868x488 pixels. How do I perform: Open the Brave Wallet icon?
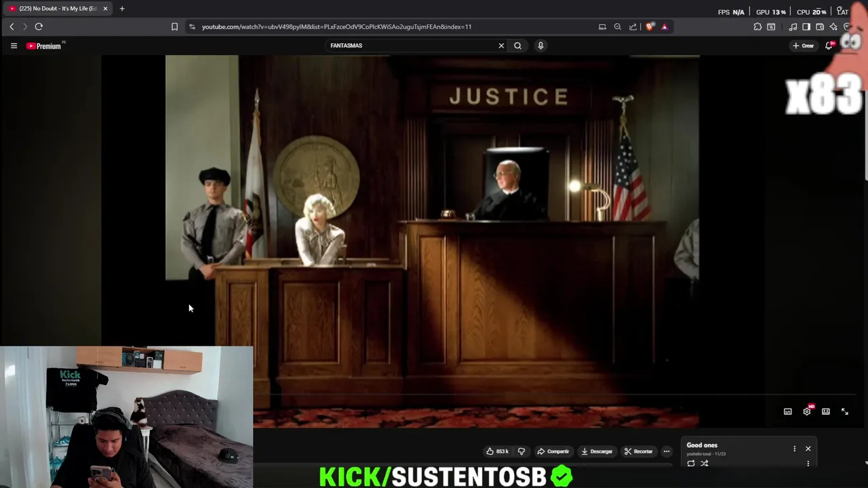click(820, 26)
